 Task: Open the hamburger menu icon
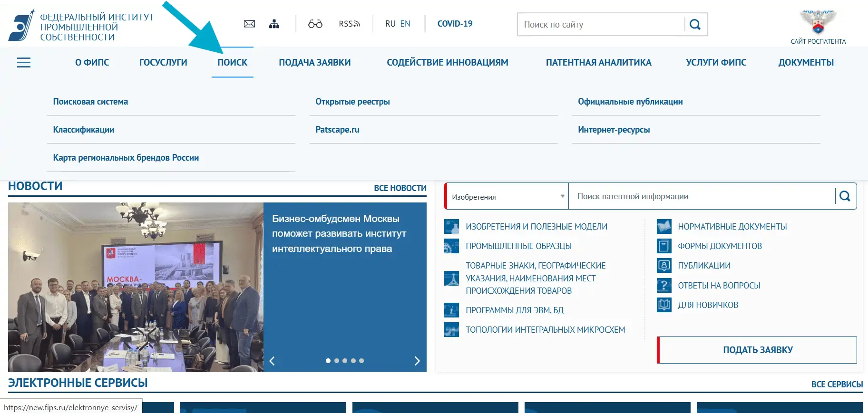[24, 63]
